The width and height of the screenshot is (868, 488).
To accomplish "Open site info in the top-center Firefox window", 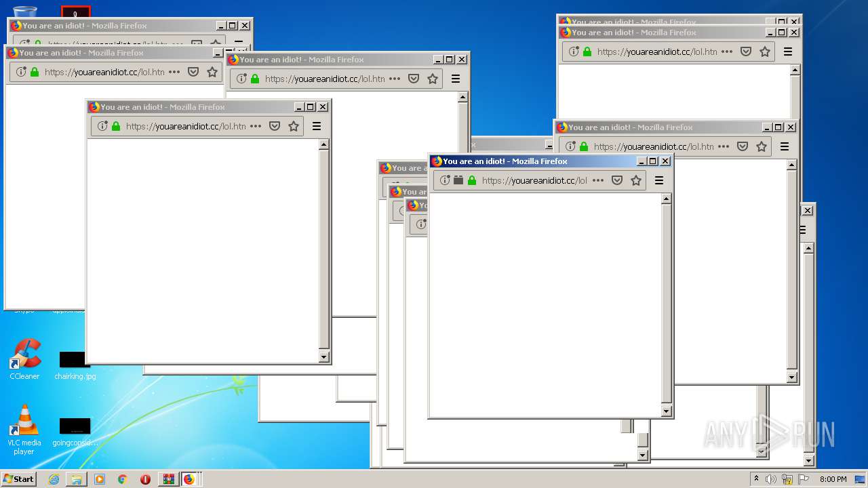I will click(241, 79).
